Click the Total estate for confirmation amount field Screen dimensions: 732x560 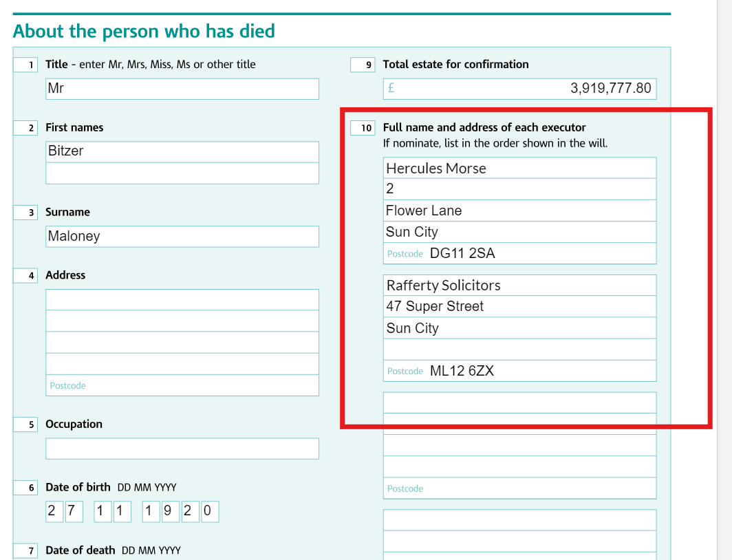[519, 89]
